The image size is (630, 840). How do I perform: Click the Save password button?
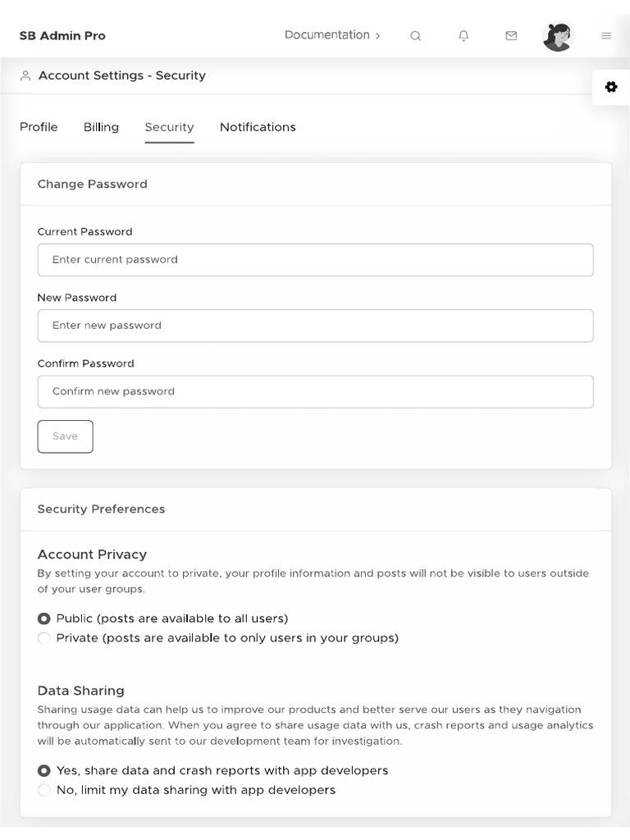click(65, 436)
